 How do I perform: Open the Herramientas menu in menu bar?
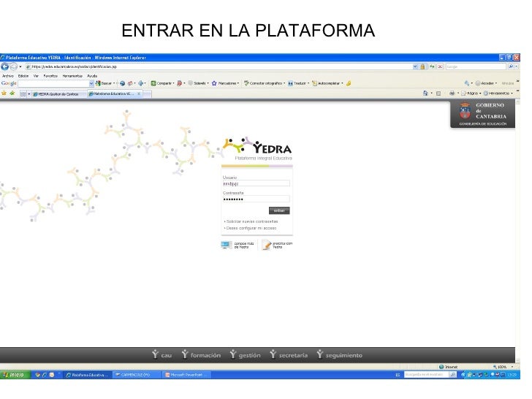72,76
